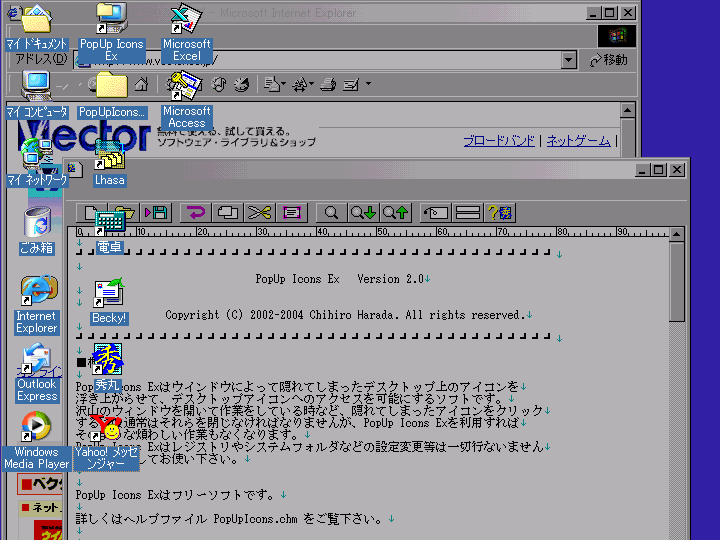Open the マイ ドキュメント desktop icon
The width and height of the screenshot is (720, 540).
tap(36, 27)
